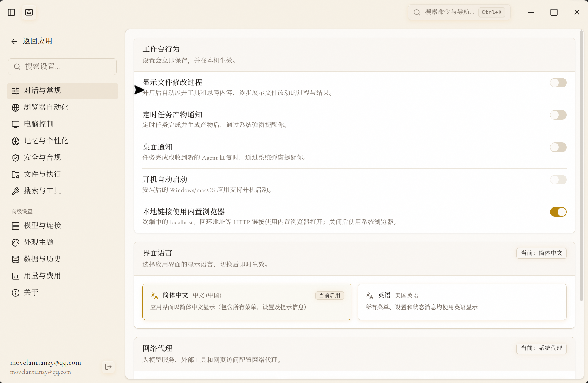Open the 关于 page
This screenshot has width=588, height=383.
pyautogui.click(x=62, y=293)
